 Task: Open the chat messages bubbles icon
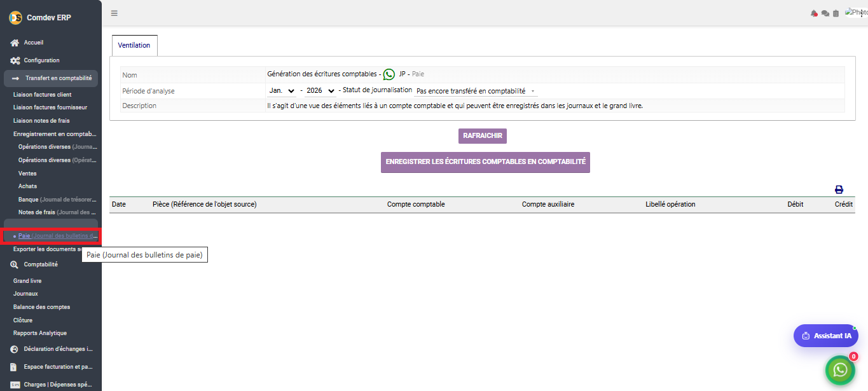(x=825, y=13)
